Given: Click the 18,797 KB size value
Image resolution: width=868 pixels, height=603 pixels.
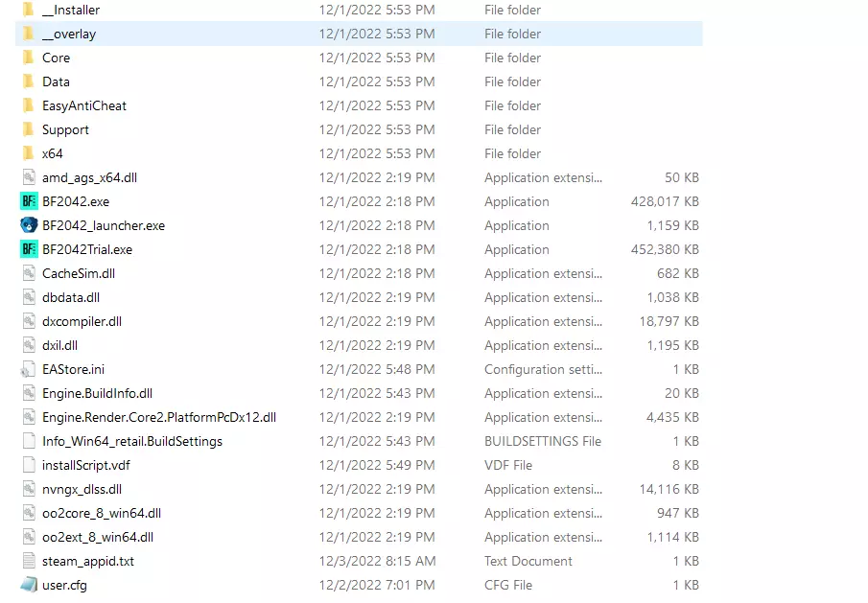Looking at the screenshot, I should (x=669, y=321).
